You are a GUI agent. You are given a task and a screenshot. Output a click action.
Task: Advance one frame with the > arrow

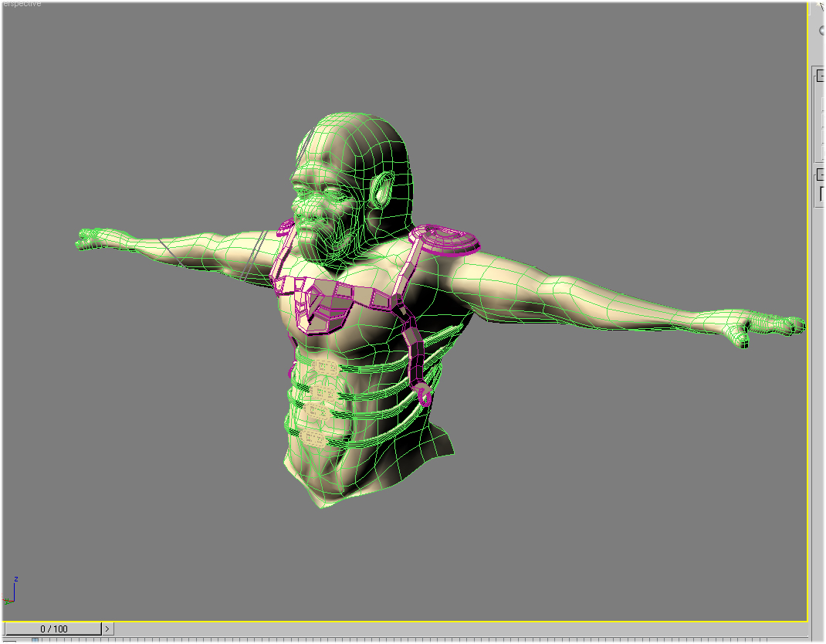[x=107, y=629]
